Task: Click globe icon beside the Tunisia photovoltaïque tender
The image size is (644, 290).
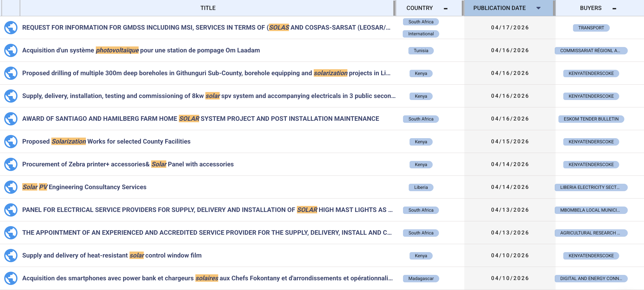Action: pyautogui.click(x=11, y=50)
